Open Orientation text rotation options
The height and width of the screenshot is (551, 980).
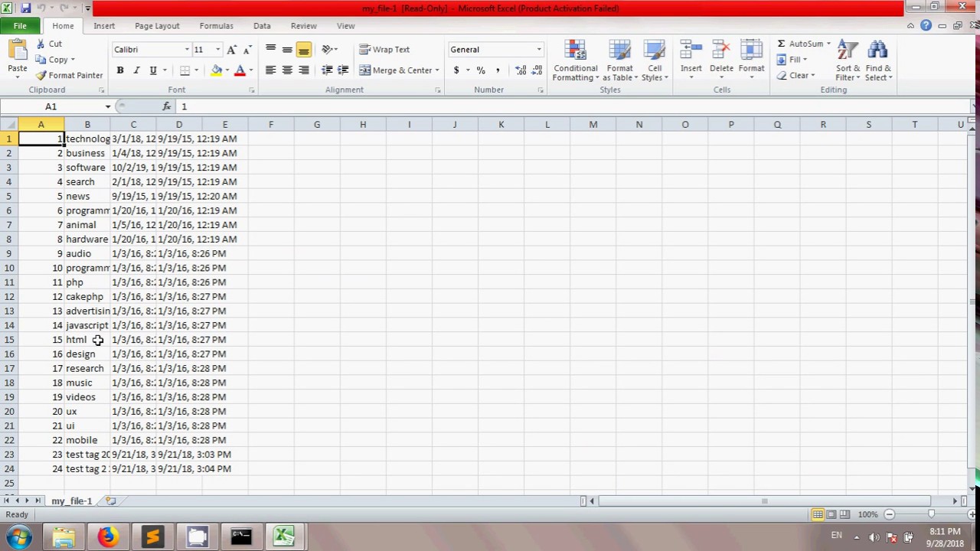point(330,50)
